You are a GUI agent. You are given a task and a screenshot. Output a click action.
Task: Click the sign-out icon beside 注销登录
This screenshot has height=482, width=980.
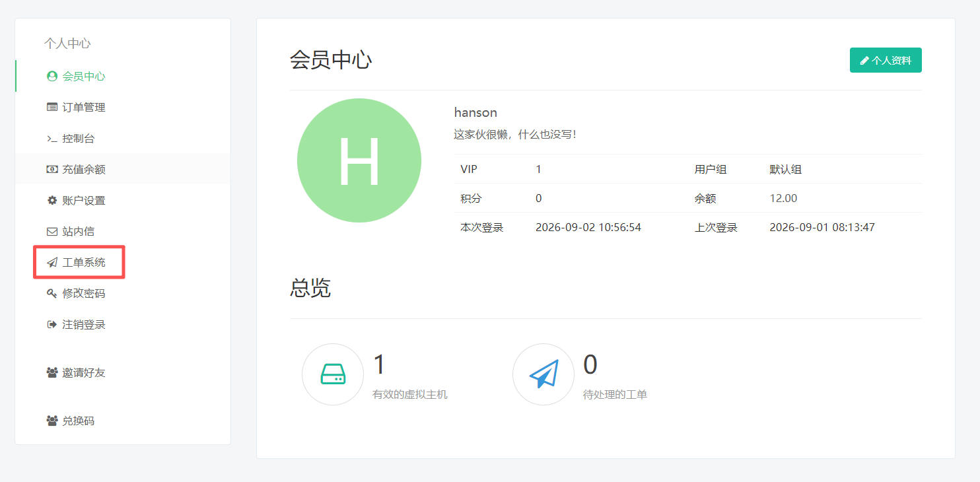coord(52,324)
